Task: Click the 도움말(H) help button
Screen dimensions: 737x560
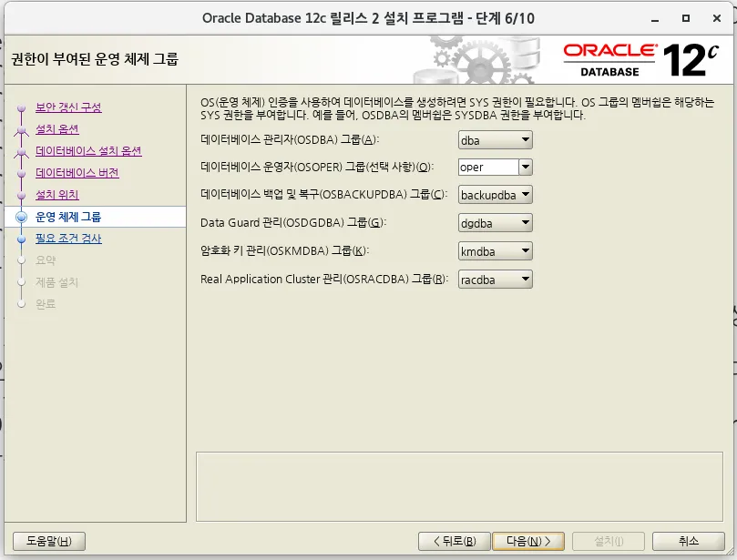Action: click(x=49, y=541)
